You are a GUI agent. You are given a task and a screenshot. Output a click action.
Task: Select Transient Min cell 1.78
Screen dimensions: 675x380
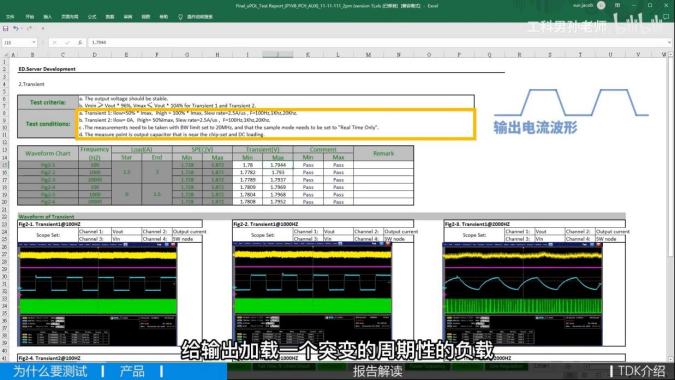coord(248,165)
